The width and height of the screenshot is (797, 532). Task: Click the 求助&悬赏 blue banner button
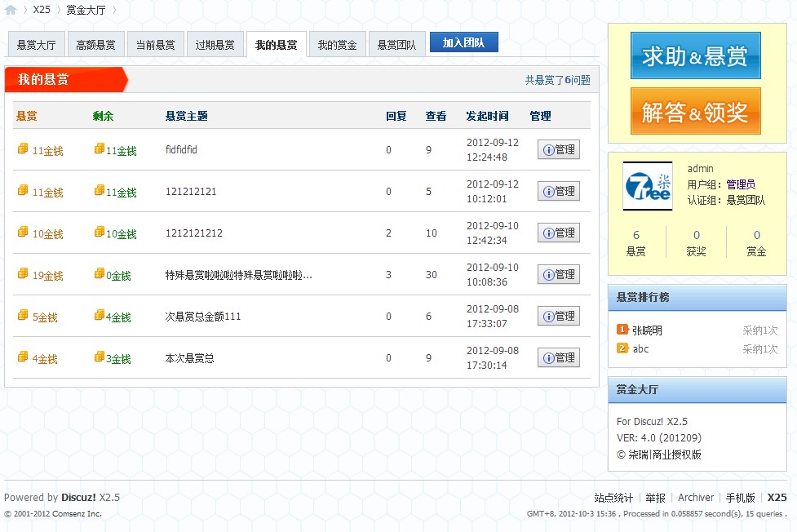[x=695, y=56]
